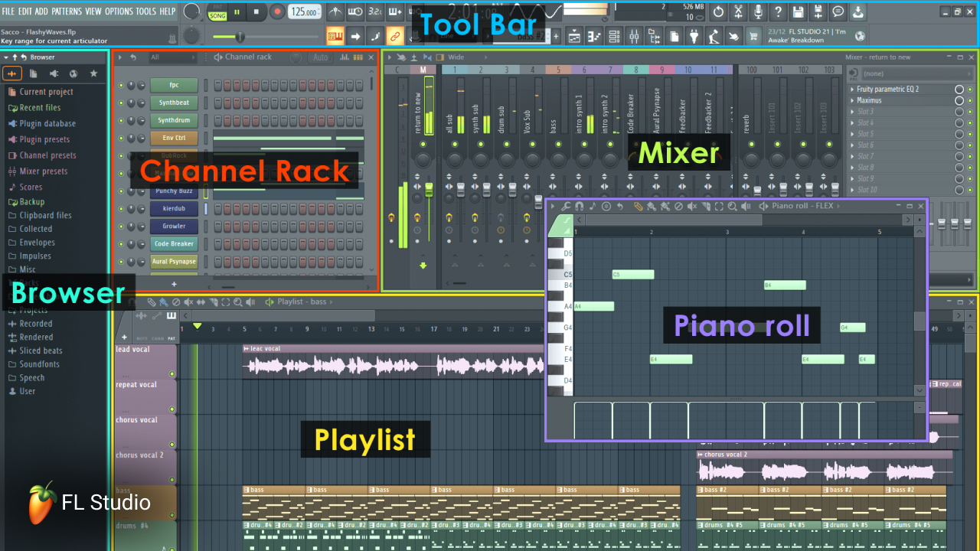Select the draw pencil tool in piano roll
The image size is (980, 551).
tap(639, 206)
